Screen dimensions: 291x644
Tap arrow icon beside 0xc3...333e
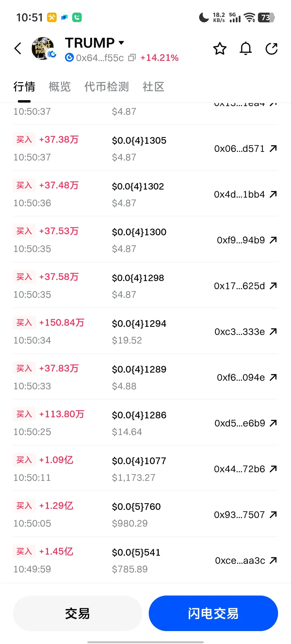273,331
